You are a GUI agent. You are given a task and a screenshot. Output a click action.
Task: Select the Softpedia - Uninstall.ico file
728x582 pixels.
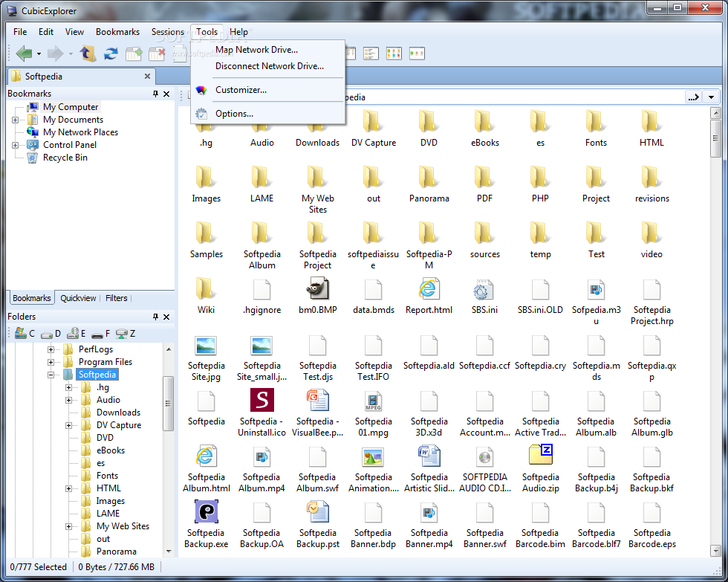coord(261,413)
